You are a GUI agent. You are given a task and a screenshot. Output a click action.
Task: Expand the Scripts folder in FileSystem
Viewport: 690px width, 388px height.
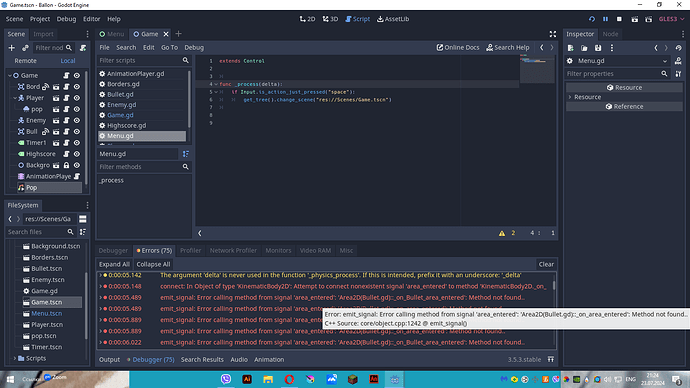click(15, 358)
